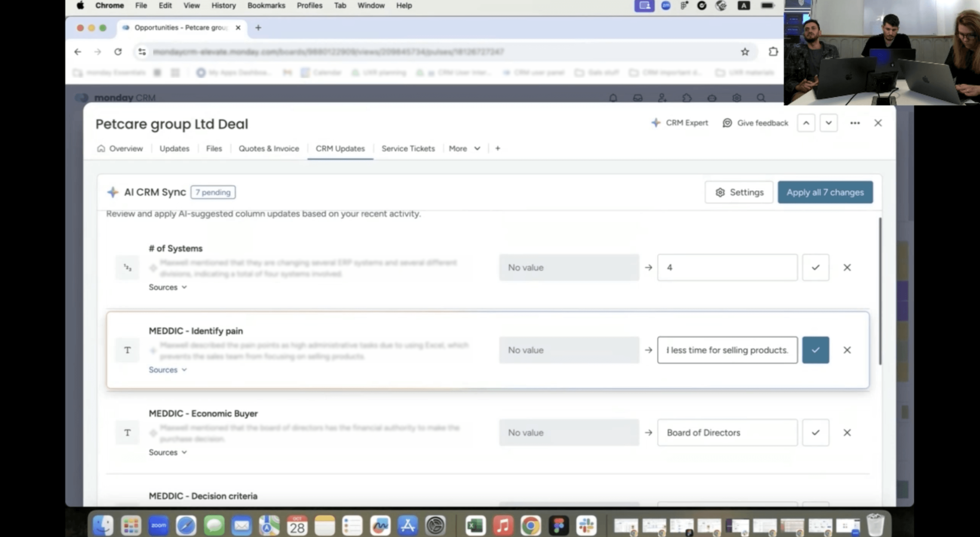
Task: Launch Zoom from the Dock
Action: (158, 526)
